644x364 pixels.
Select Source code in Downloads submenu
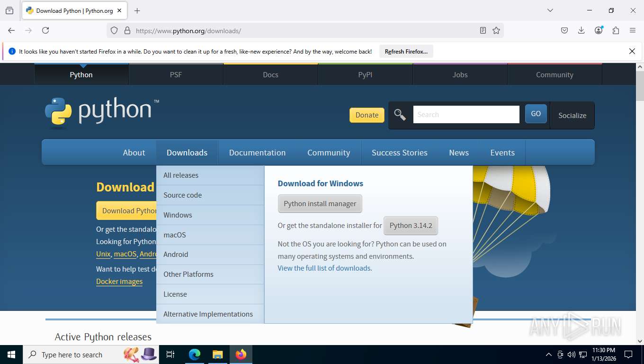pos(210,195)
